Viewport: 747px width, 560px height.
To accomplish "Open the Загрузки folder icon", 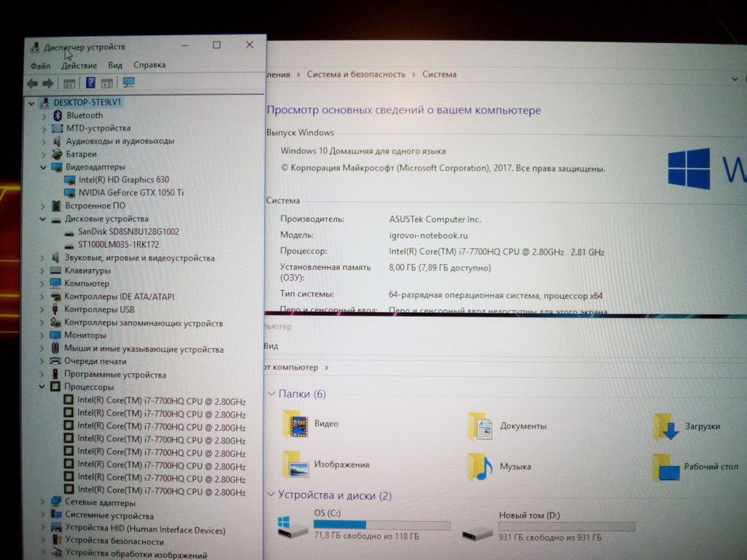I will (x=666, y=427).
